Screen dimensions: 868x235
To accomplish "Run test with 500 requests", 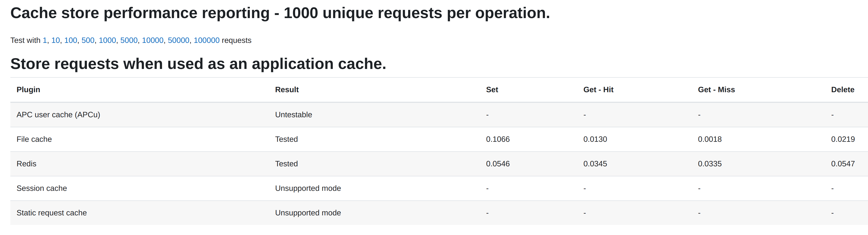I will coord(88,40).
